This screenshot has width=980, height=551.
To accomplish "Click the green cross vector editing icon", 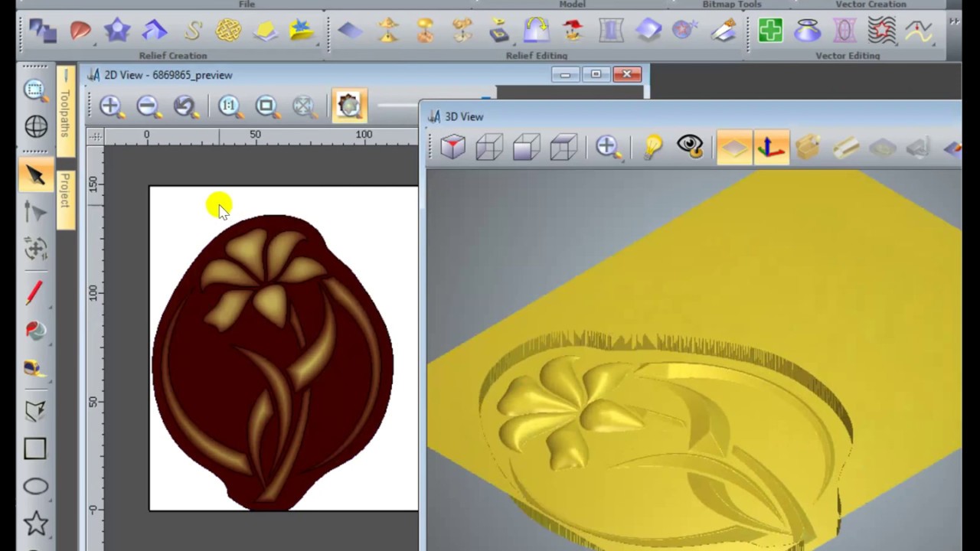I will tap(770, 31).
